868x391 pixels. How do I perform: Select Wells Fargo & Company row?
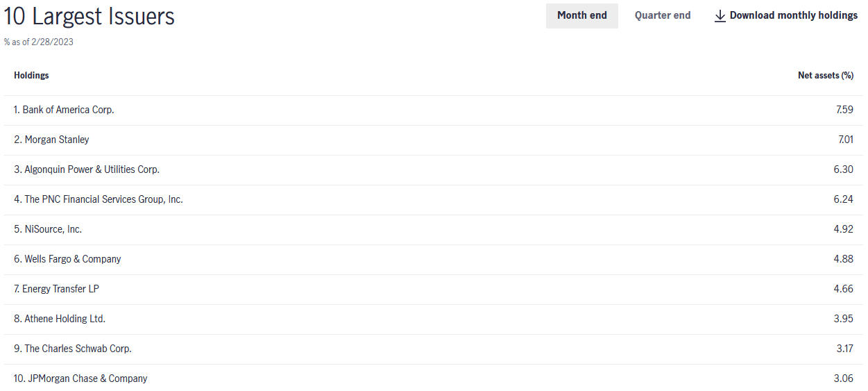434,259
